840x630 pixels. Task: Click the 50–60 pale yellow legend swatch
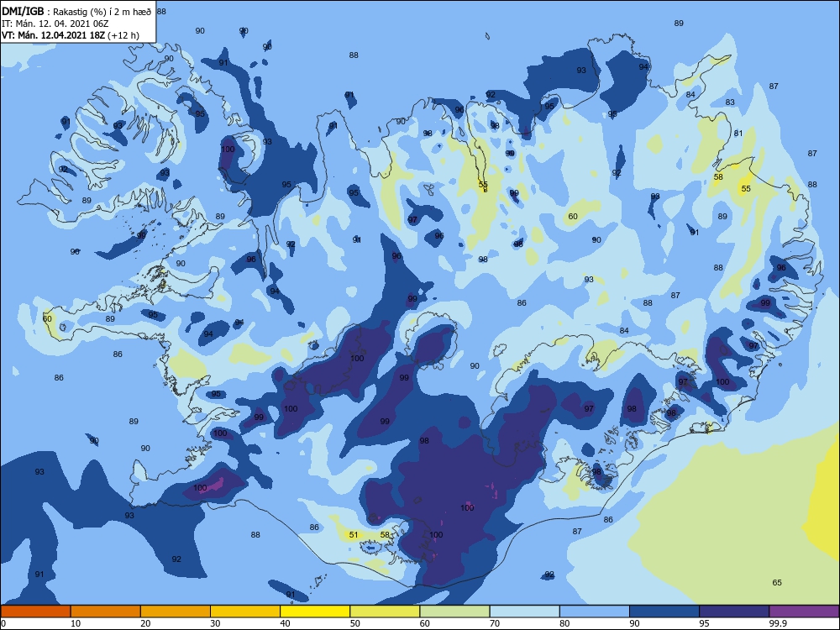pos(385,612)
